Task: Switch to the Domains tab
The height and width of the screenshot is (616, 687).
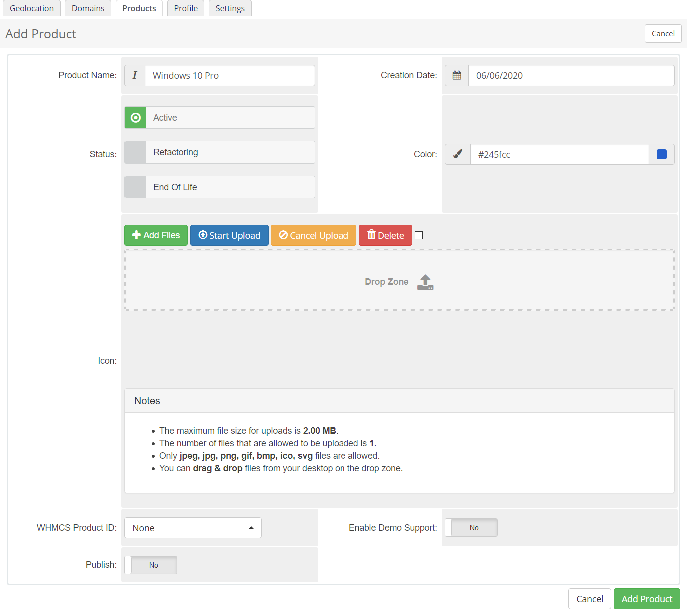Action: (x=88, y=8)
